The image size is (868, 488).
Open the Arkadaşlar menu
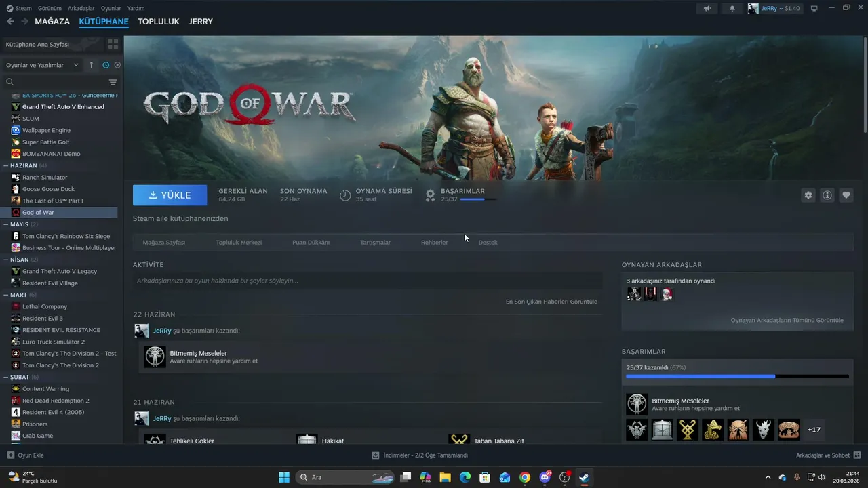click(x=81, y=8)
